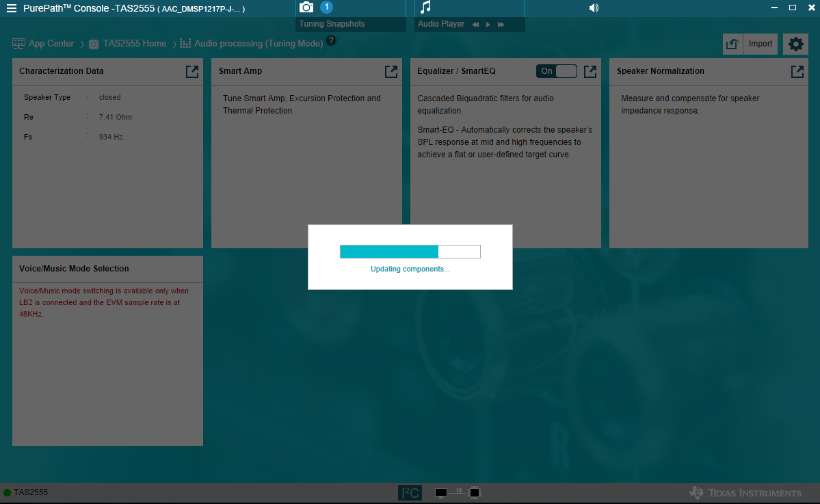Click Audio processing (Tuning Mode) breadcrumb
Image resolution: width=820 pixels, height=504 pixels.
click(259, 43)
